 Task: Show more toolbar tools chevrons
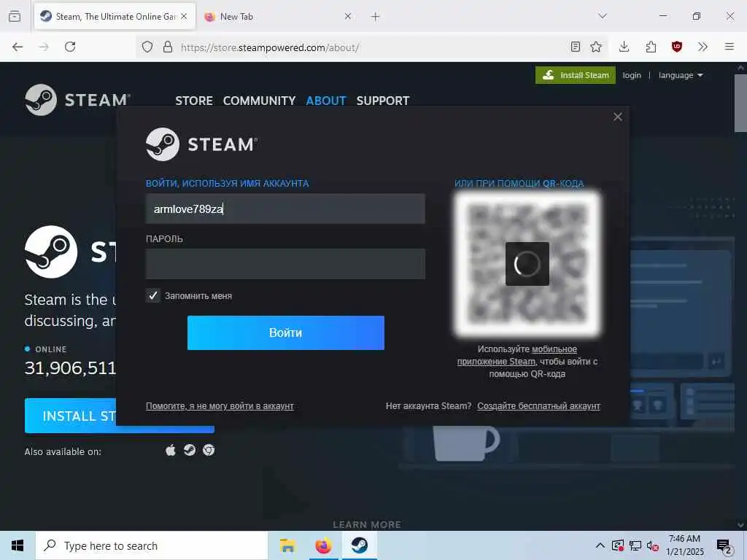(x=703, y=47)
